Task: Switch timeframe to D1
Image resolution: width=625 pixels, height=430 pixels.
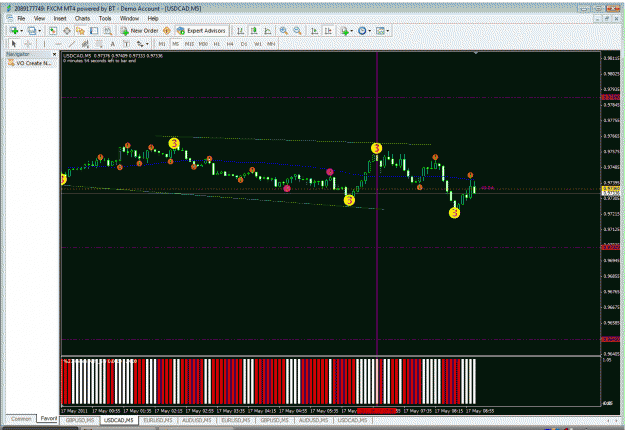Action: coord(244,44)
